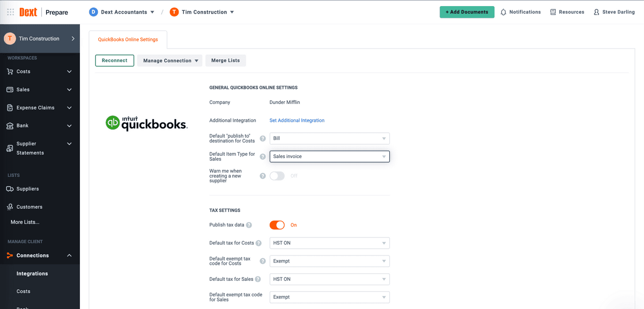Click the Sales card icon in sidebar

click(10, 89)
